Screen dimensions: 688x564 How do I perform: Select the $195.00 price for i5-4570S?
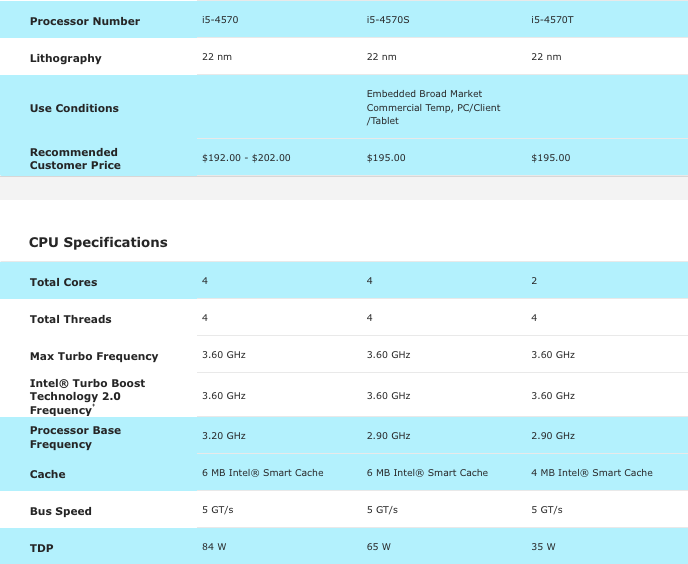(386, 158)
